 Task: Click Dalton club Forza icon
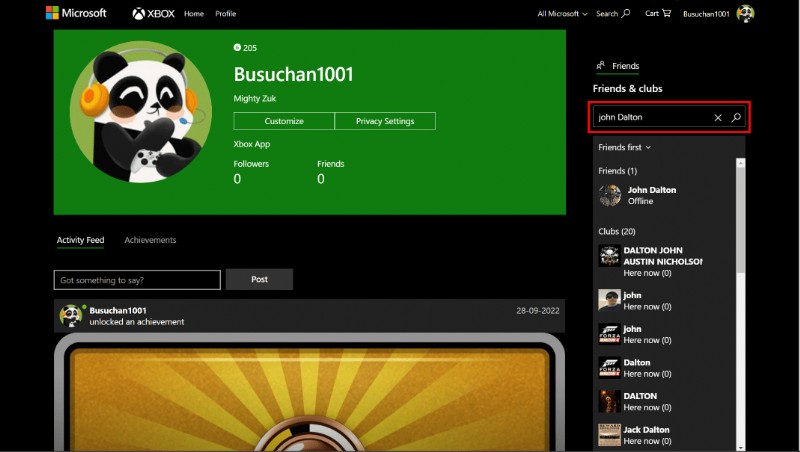pos(609,367)
